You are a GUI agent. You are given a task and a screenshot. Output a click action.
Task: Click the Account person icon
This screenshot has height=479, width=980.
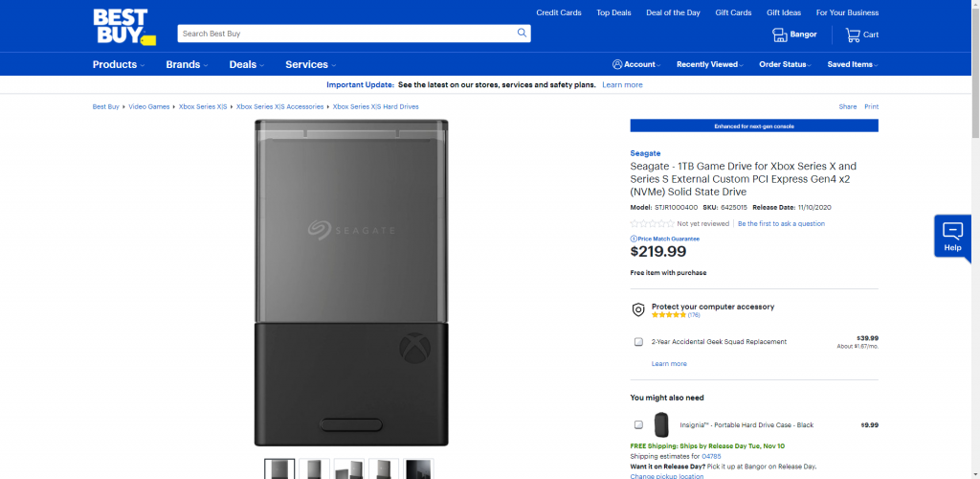click(617, 64)
